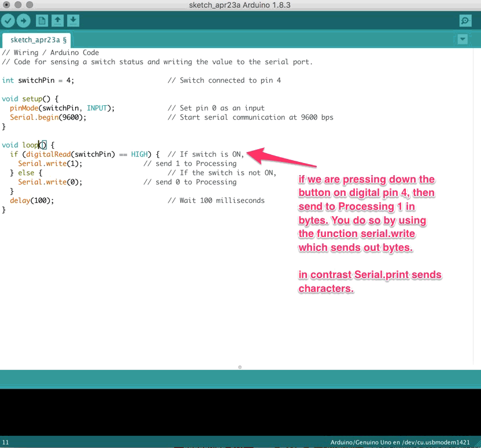481x448 pixels.
Task: Click comment '// Wait 100 milliseconds'
Action: point(216,201)
